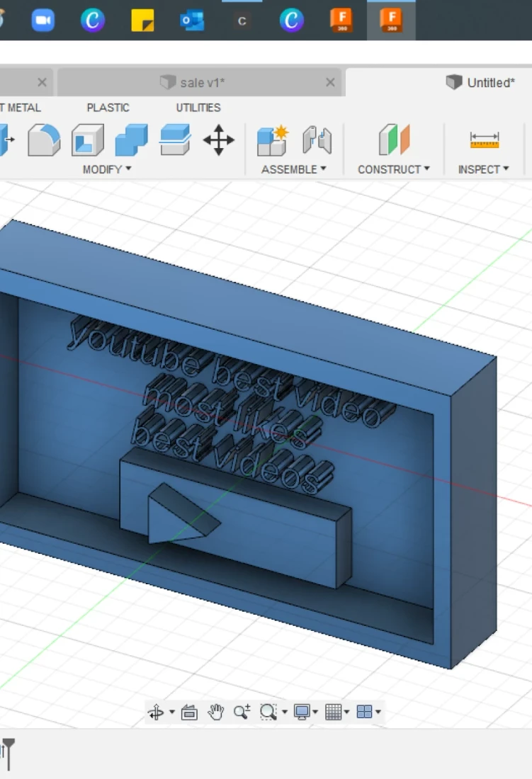
Task: Select the Move/Copy tool
Action: pyautogui.click(x=219, y=140)
